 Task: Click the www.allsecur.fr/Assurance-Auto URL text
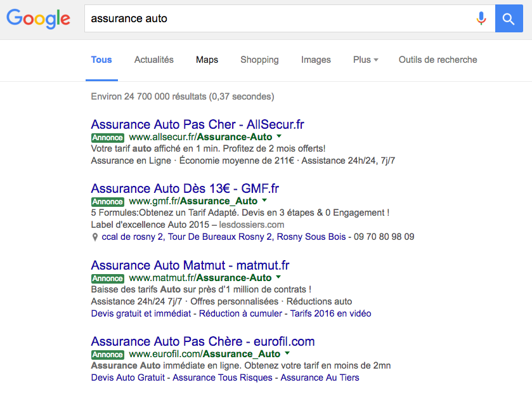[x=200, y=137]
